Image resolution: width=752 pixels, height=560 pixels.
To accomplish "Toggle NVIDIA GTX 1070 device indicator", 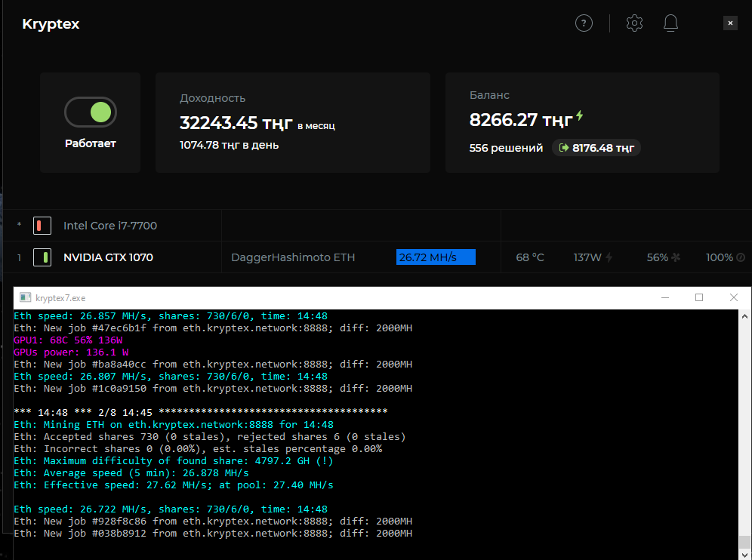I will tap(42, 257).
